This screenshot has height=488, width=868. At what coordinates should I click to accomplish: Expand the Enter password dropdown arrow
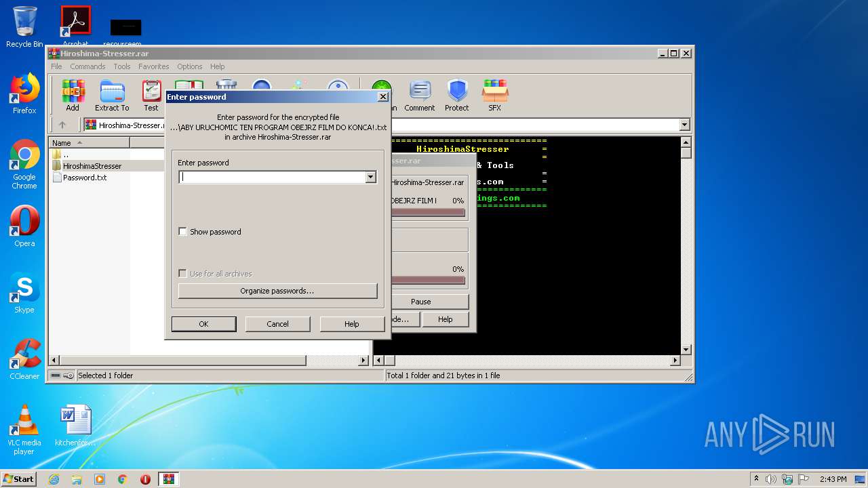pos(370,177)
